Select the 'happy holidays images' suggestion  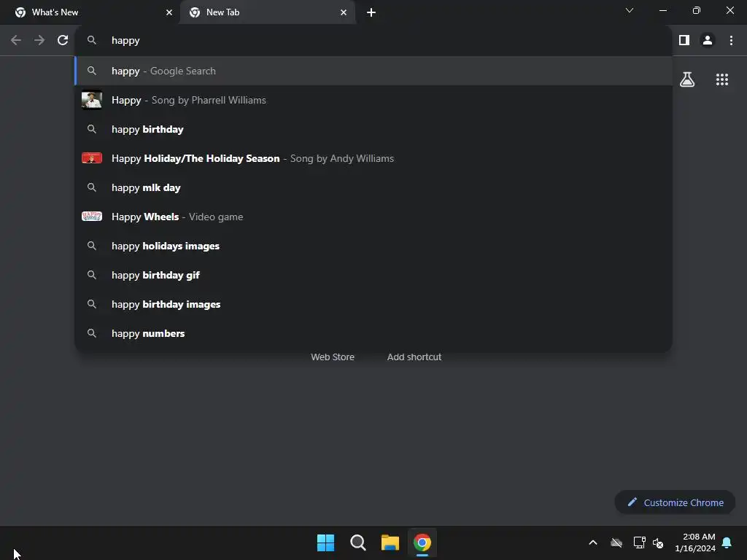(x=373, y=246)
